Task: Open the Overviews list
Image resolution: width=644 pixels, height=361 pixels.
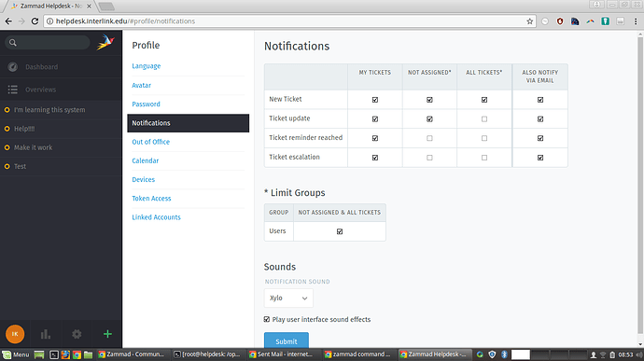Action: (x=61, y=90)
